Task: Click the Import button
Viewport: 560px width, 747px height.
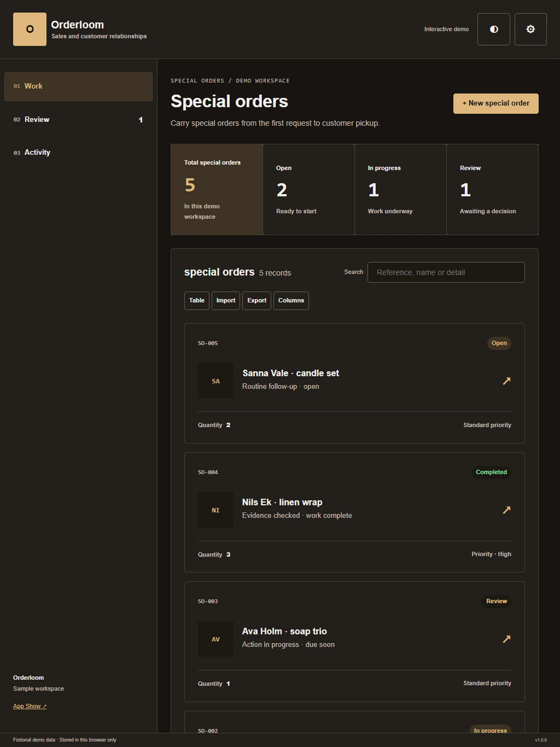Action: tap(226, 301)
